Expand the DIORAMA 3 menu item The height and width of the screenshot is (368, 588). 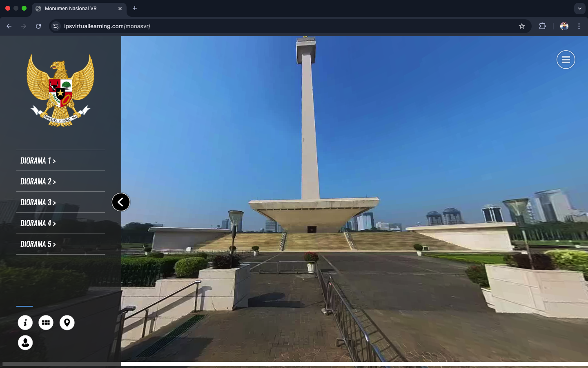(x=38, y=202)
